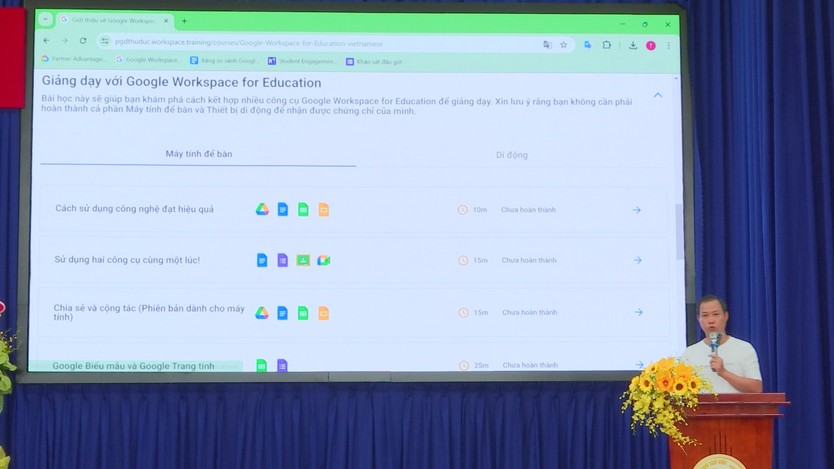Click Forms icon in Google Biểu mẫu row
The height and width of the screenshot is (469, 834).
pos(282,365)
